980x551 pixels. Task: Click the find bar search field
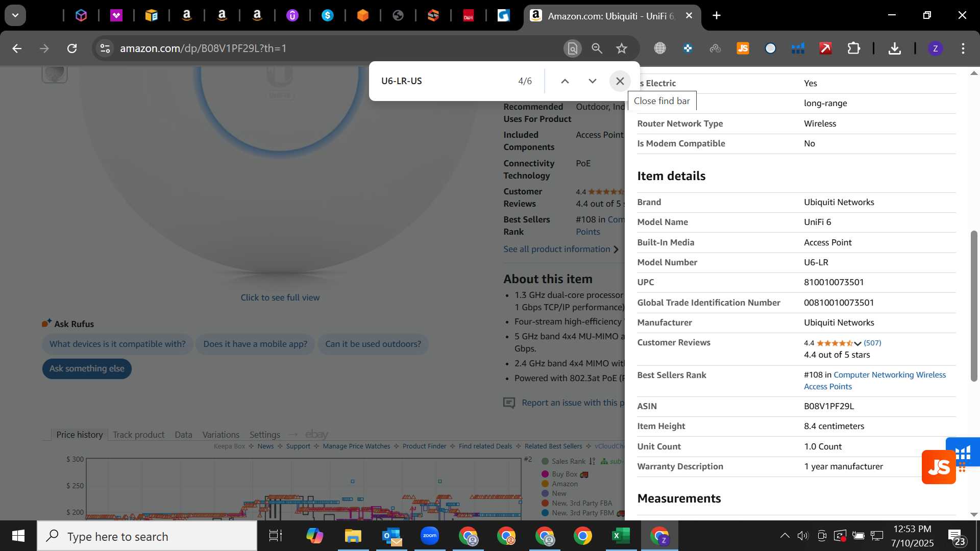[444, 81]
